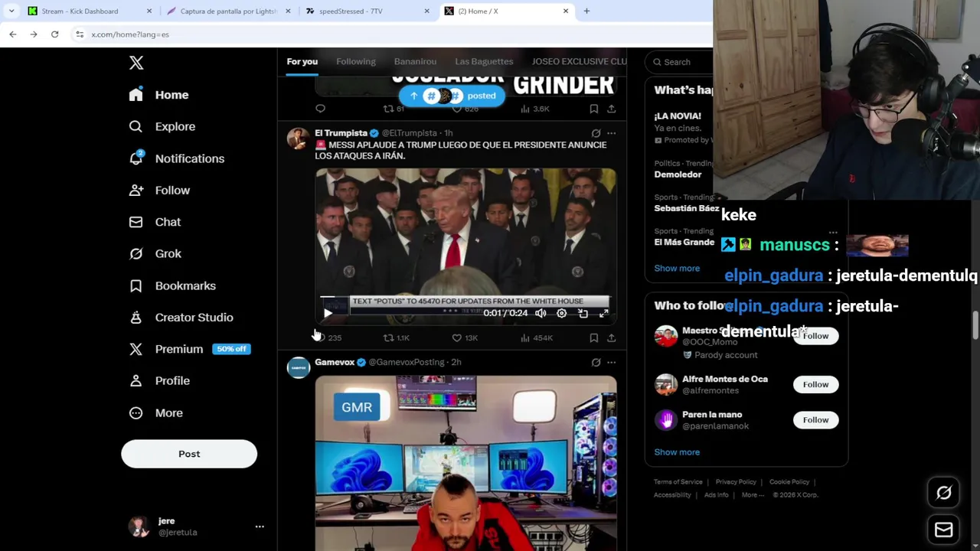
Task: Click Grok icon on El Trumpista post
Action: (596, 133)
